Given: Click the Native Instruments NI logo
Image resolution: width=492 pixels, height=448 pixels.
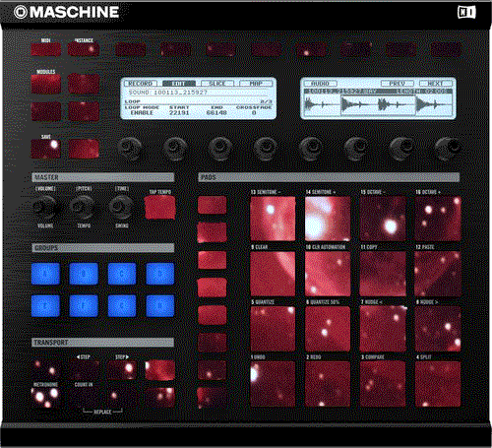Looking at the screenshot, I should (x=466, y=13).
